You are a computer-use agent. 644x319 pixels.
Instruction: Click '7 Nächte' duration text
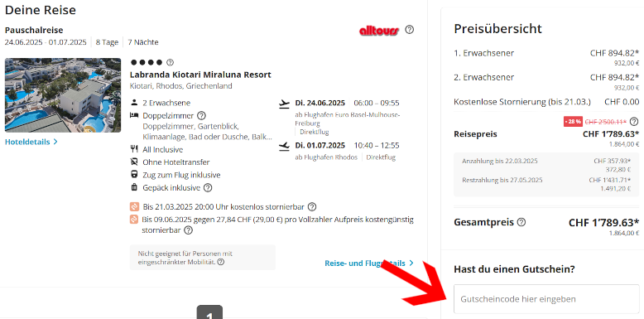click(x=143, y=42)
